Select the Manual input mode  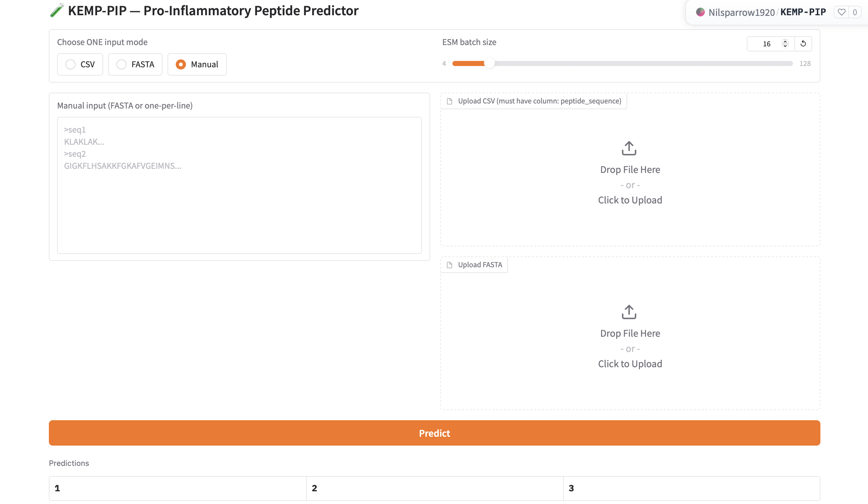(x=181, y=64)
